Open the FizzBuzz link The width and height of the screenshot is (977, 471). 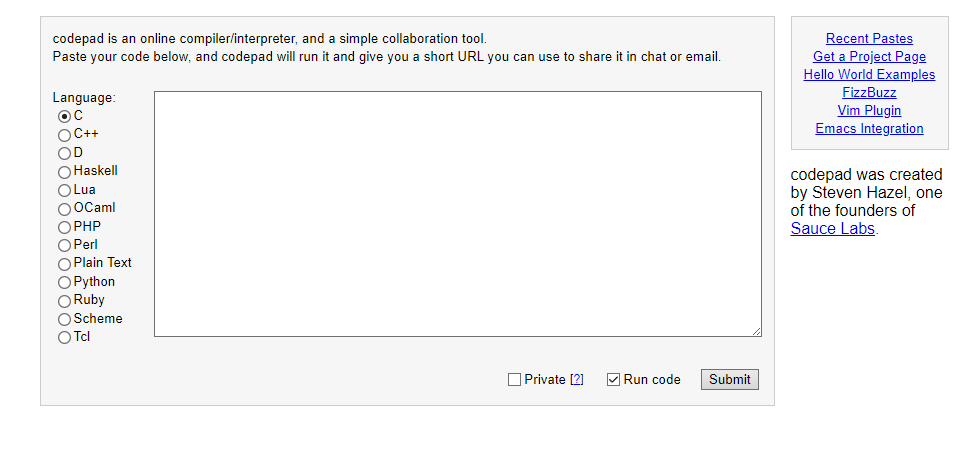pos(869,93)
